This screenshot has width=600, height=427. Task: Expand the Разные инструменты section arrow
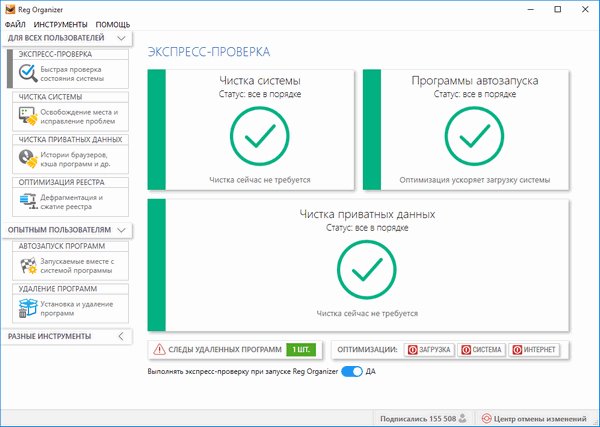coord(121,337)
